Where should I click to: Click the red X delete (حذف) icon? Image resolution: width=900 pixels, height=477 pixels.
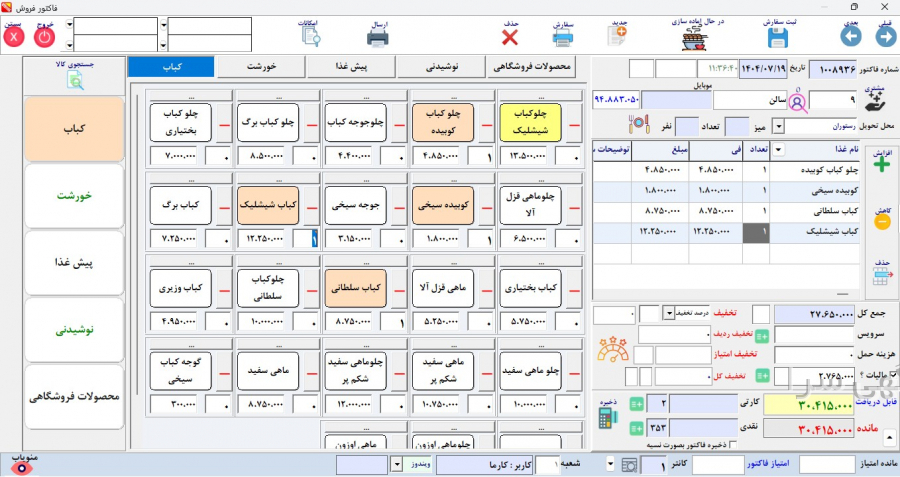510,37
